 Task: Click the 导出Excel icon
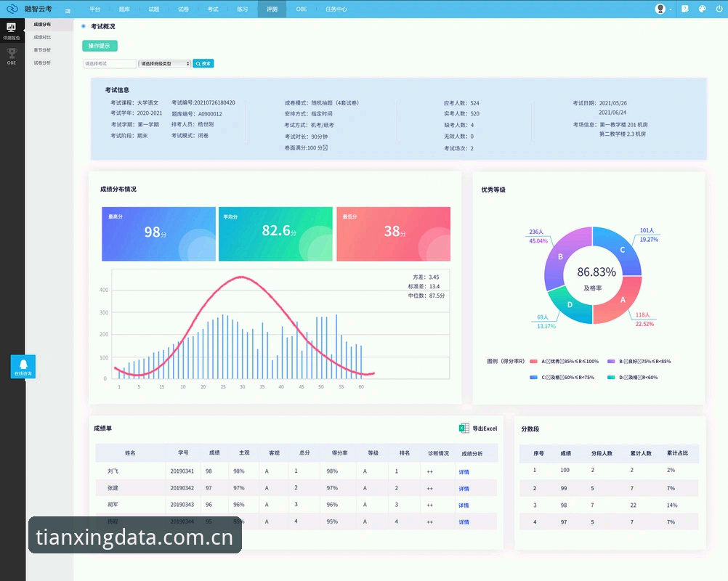[x=464, y=428]
